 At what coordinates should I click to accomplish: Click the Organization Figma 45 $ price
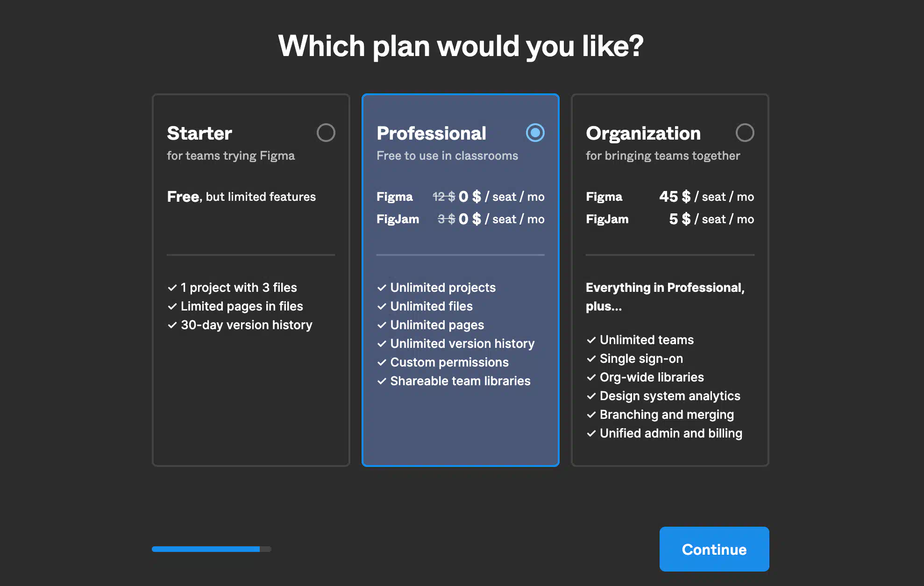click(675, 197)
